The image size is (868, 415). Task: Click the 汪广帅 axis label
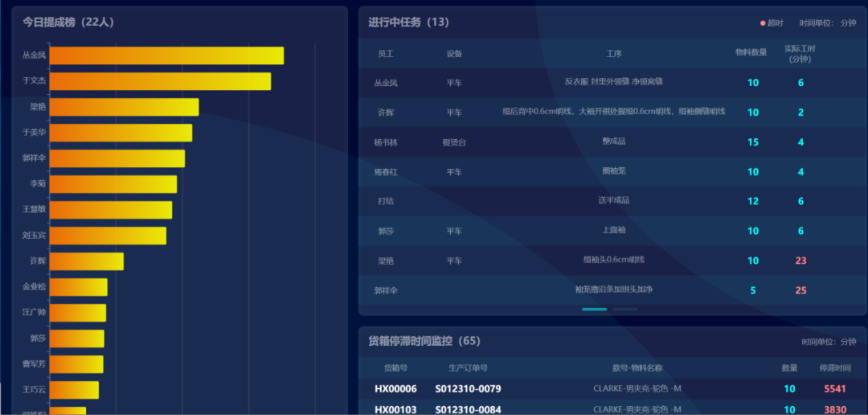(34, 313)
